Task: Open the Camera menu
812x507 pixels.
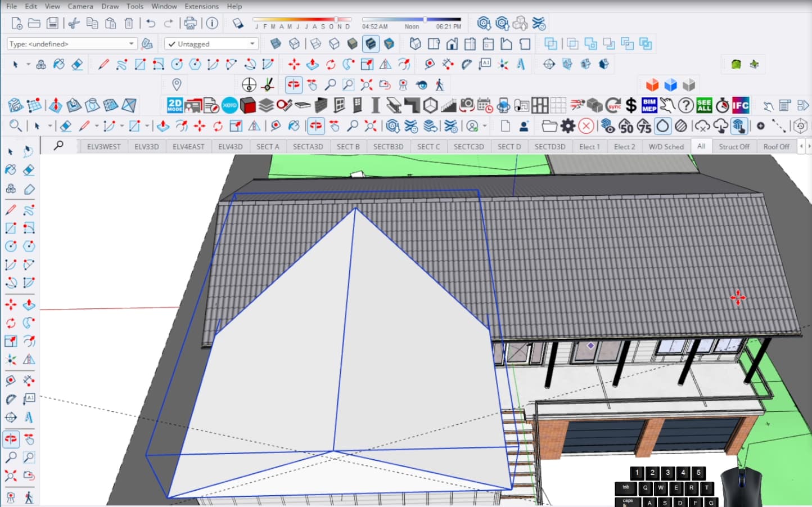Action: (80, 6)
